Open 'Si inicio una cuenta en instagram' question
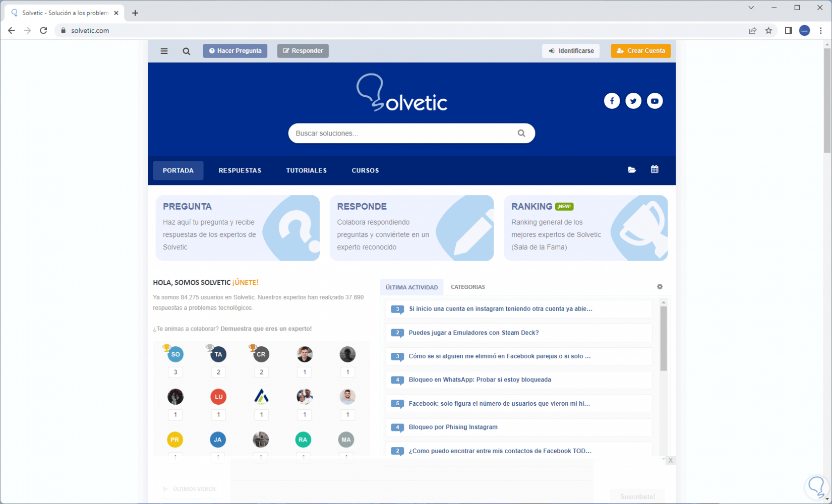The width and height of the screenshot is (832, 504). (501, 309)
